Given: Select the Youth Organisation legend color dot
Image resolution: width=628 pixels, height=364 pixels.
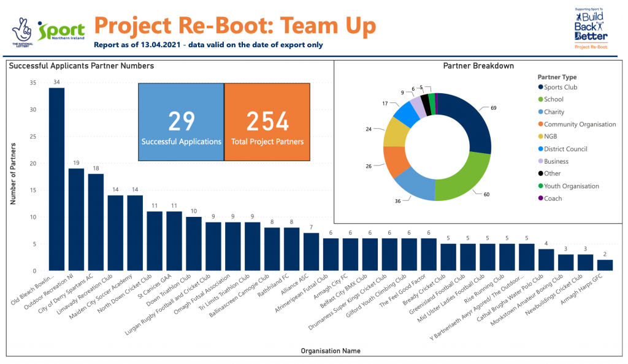Looking at the screenshot, I should pyautogui.click(x=541, y=186).
